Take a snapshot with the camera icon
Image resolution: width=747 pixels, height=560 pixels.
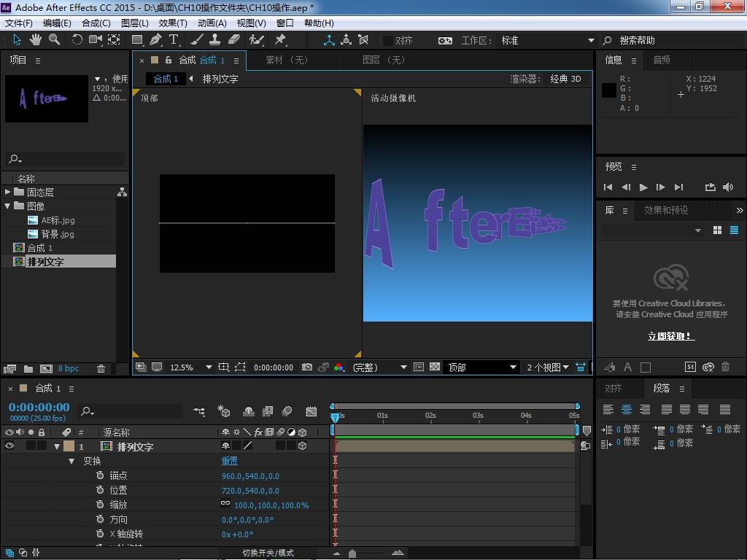pyautogui.click(x=307, y=367)
